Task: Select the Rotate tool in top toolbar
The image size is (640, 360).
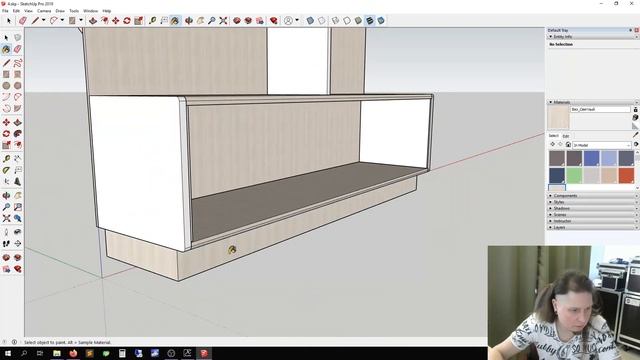Action: pos(127,20)
